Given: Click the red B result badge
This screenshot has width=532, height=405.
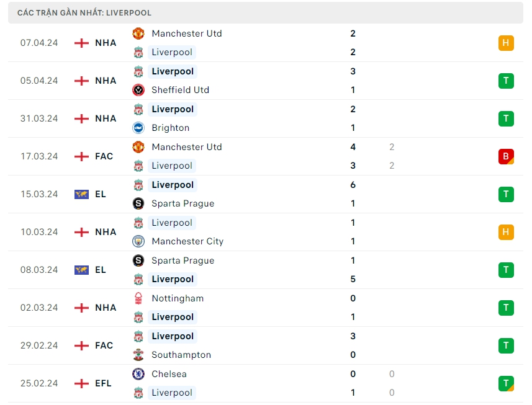Looking at the screenshot, I should 506,156.
